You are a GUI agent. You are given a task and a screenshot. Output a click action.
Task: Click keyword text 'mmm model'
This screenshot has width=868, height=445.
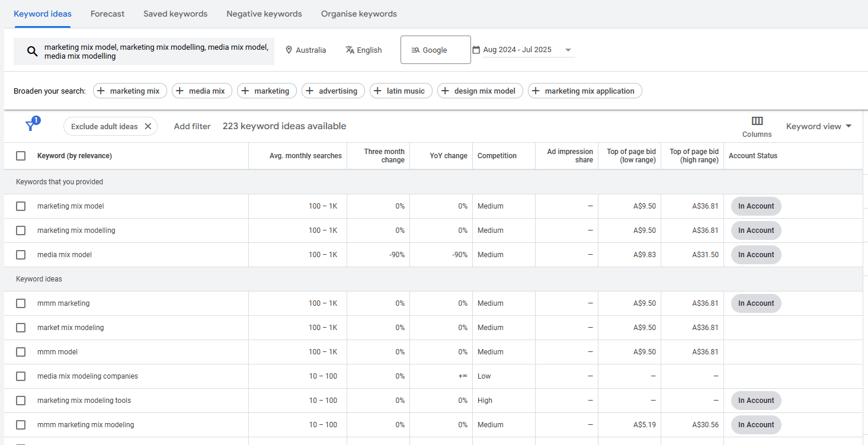57,352
